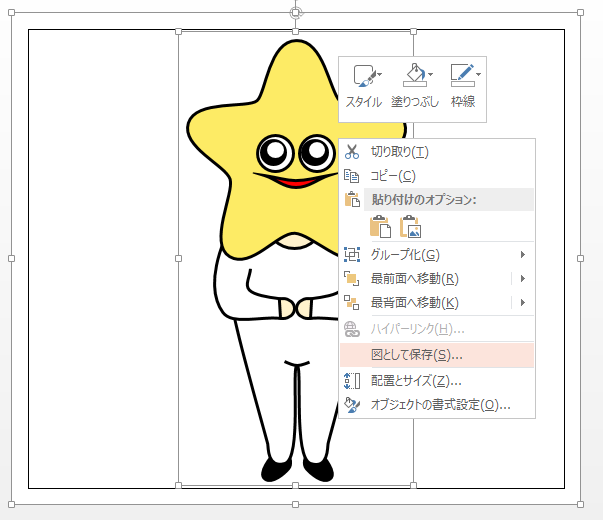Expand the 枠線 dropdown arrow
The width and height of the screenshot is (603, 520).
pyautogui.click(x=478, y=74)
